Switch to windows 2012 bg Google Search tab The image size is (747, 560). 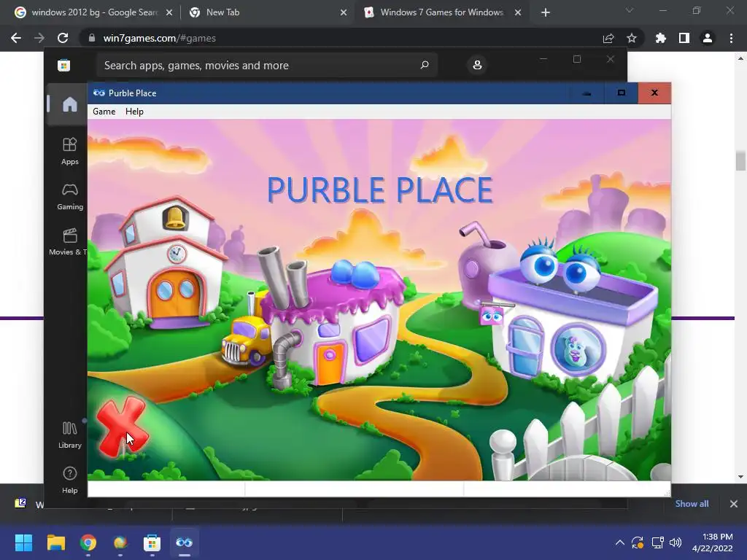click(93, 12)
